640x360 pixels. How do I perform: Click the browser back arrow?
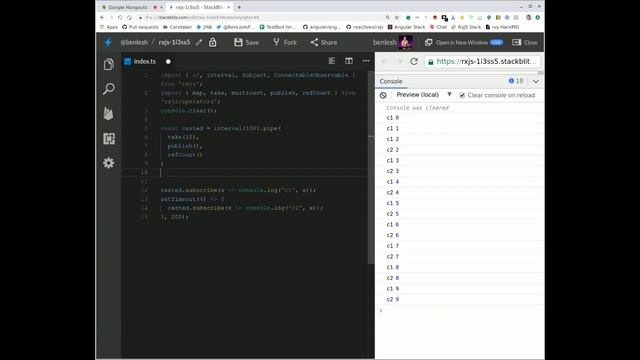(x=102, y=18)
